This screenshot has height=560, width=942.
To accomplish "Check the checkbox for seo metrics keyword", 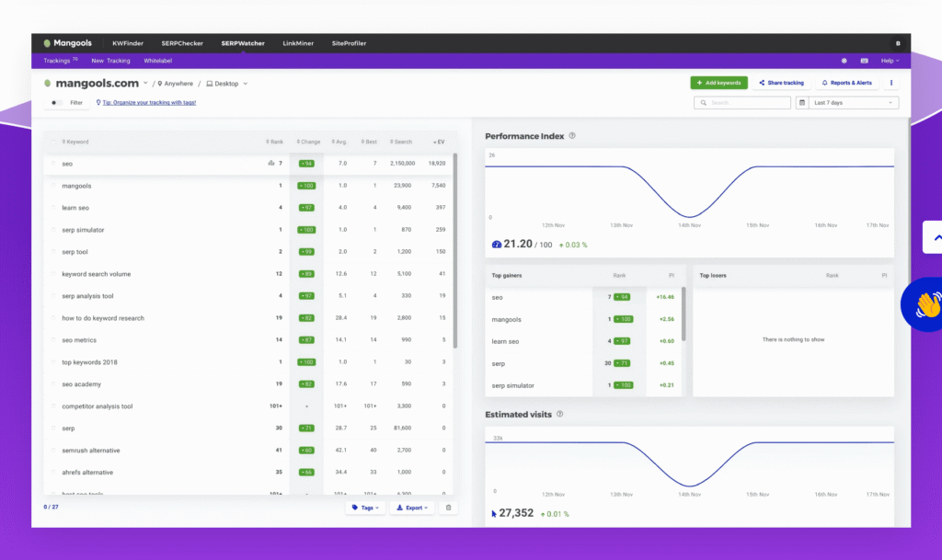I will click(x=53, y=339).
